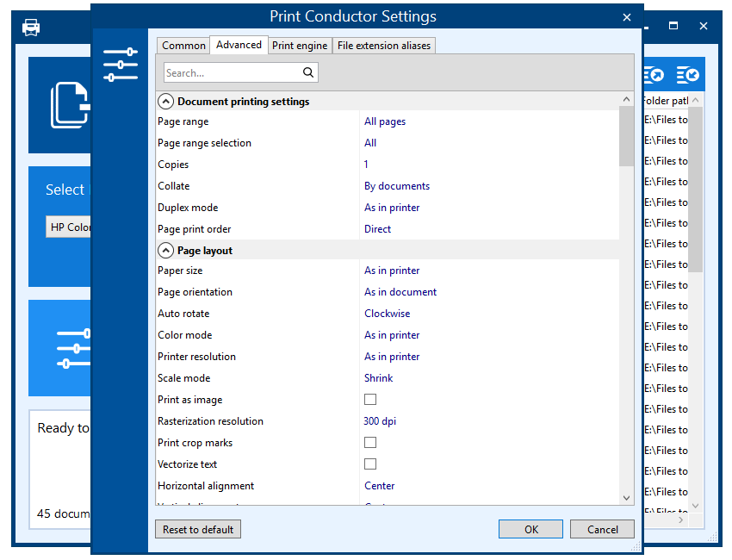
Task: Close the Print Conductor Settings dialog
Action: 626,17
